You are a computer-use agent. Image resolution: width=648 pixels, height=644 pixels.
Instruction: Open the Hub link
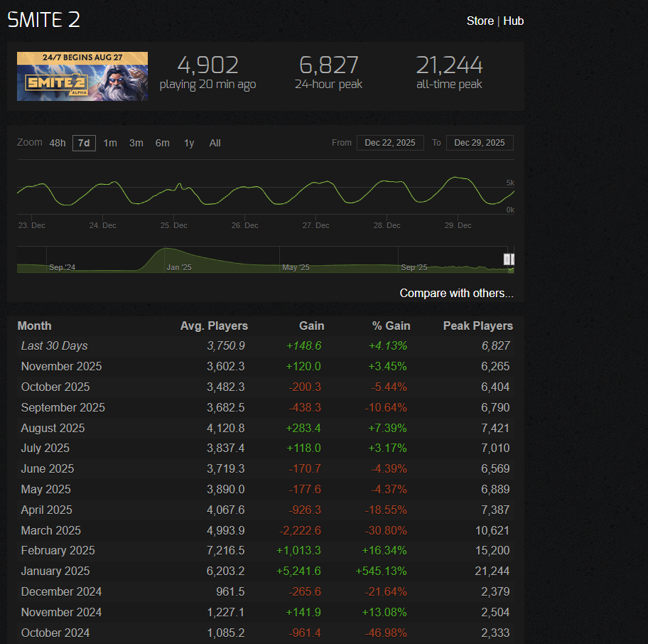[x=513, y=21]
